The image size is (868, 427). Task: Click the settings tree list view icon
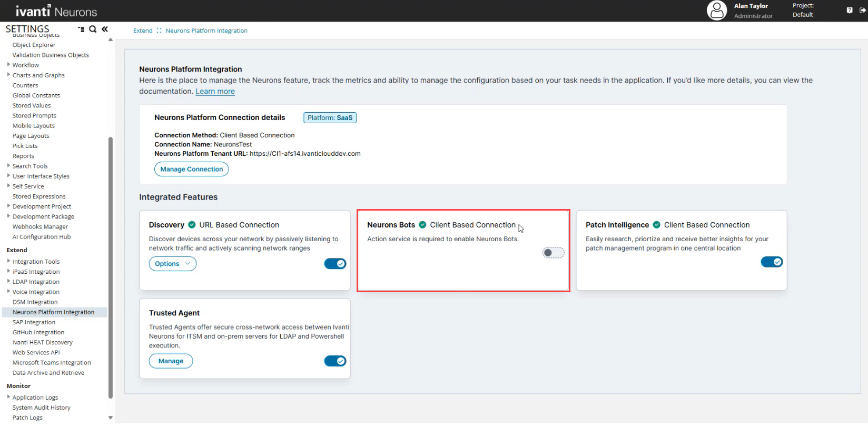81,29
